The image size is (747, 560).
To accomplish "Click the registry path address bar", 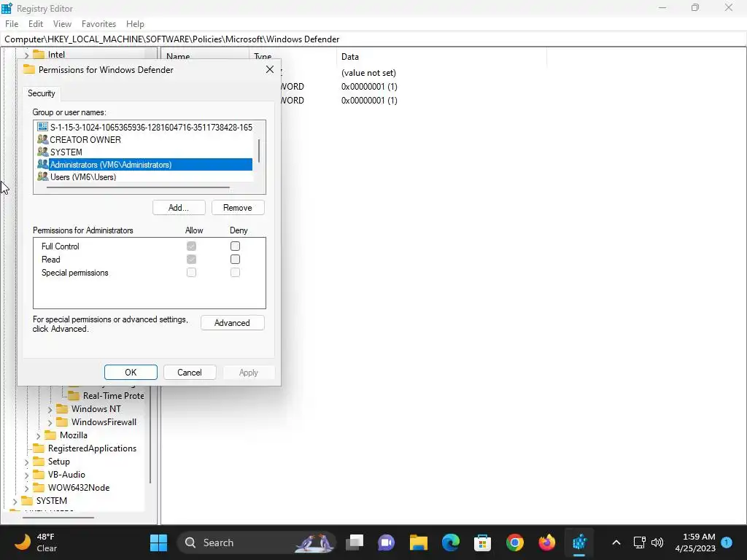I will 373,39.
